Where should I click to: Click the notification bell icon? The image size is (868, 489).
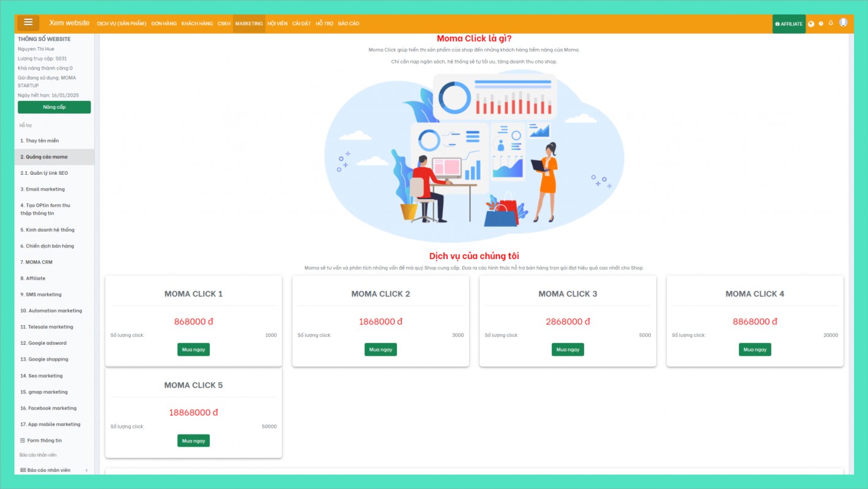point(831,23)
